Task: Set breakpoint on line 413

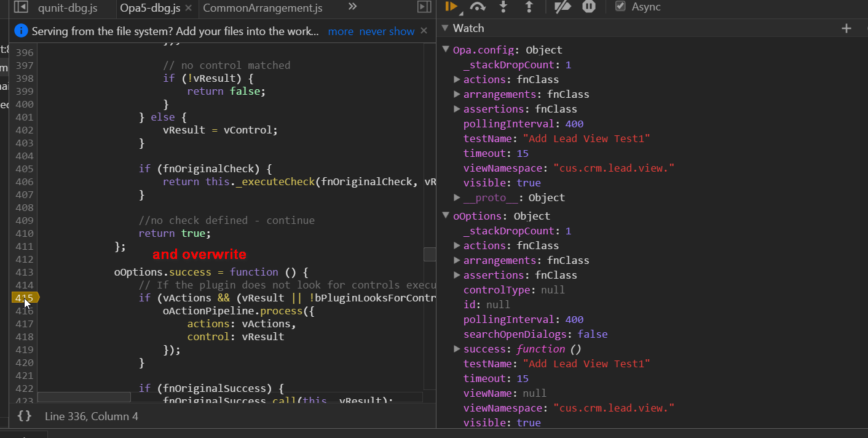Action: click(x=24, y=272)
